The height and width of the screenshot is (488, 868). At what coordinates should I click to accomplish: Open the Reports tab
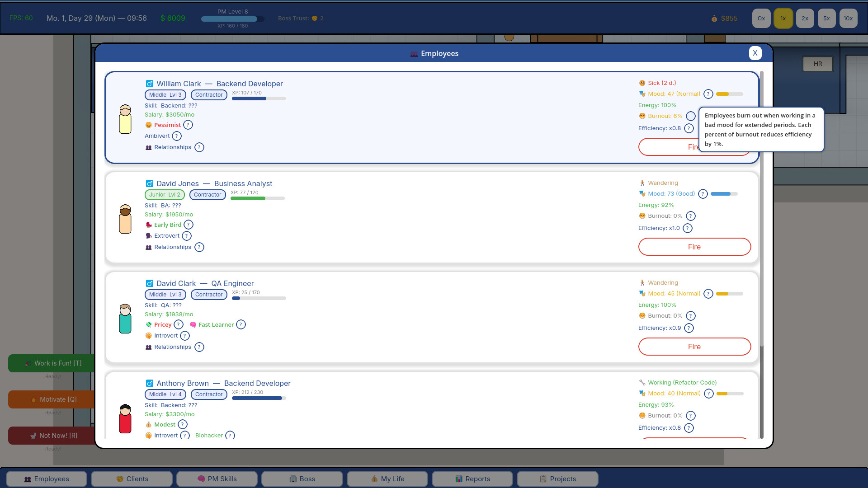coord(472,479)
